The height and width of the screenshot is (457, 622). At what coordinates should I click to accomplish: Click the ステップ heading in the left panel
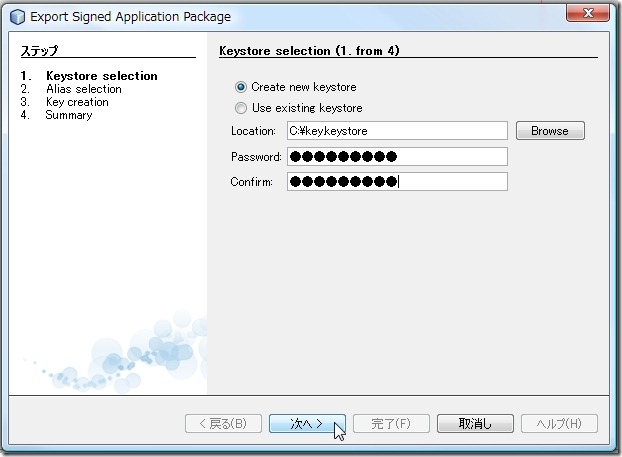coord(40,50)
